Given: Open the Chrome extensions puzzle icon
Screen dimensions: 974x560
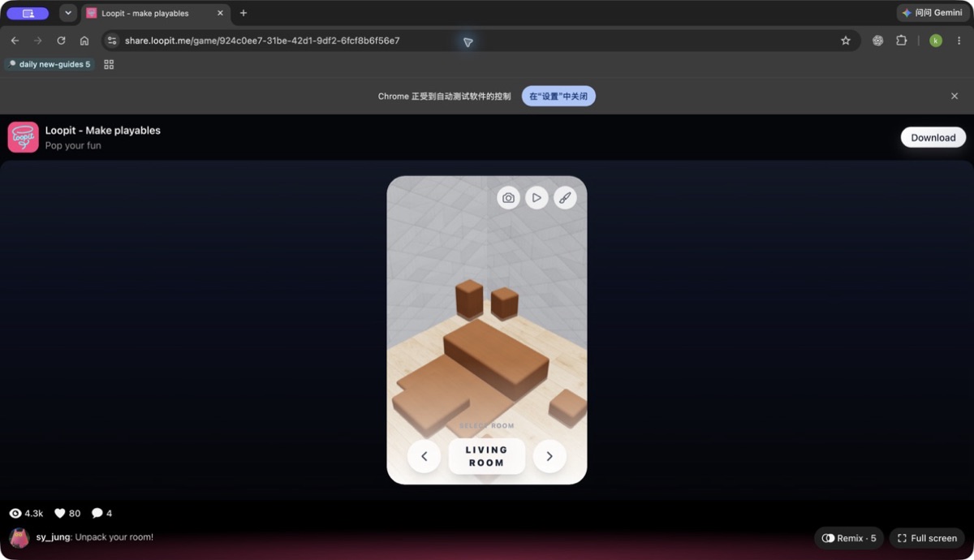Looking at the screenshot, I should 901,41.
